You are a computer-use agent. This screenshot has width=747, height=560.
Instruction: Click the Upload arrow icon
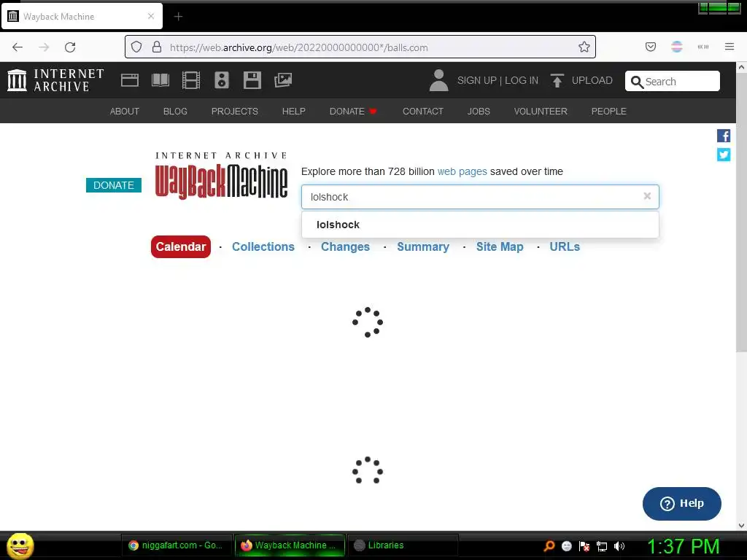557,80
